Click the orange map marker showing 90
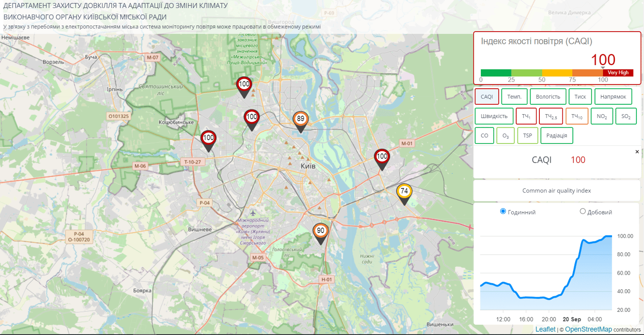This screenshot has height=335, width=644. [321, 231]
